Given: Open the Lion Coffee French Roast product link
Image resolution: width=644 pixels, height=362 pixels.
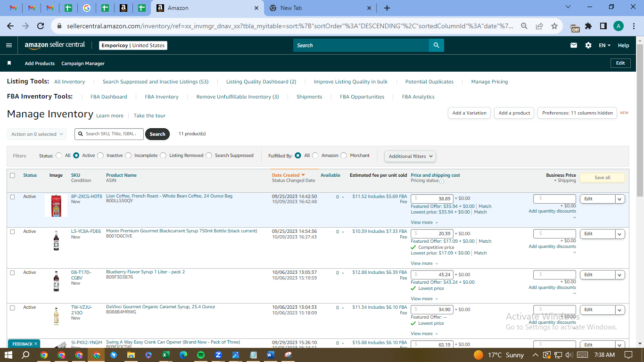Looking at the screenshot, I should click(x=169, y=196).
